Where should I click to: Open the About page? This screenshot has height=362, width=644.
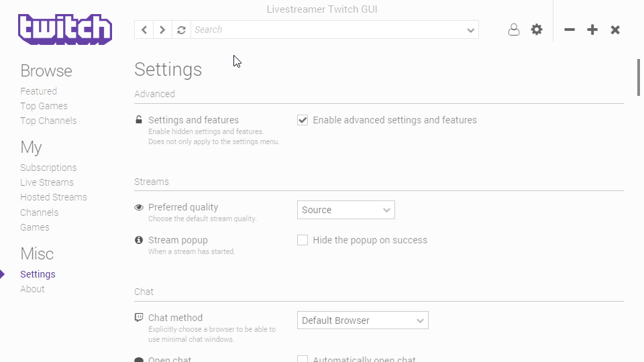32,289
